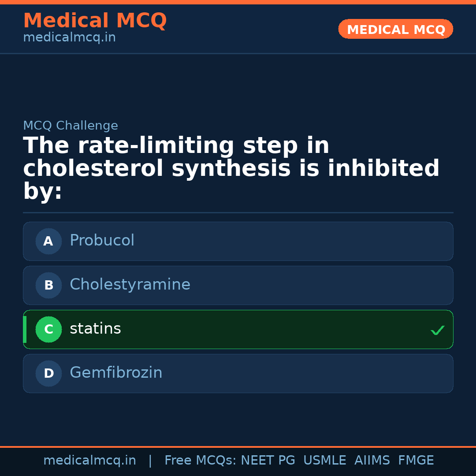Viewport: 476px width, 476px height.
Task: Follow the medicalmcq.in link under the title
Action: tap(69, 37)
